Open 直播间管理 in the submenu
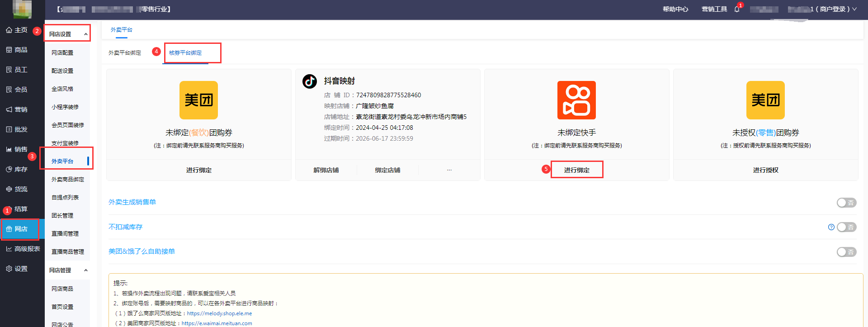 click(x=65, y=234)
